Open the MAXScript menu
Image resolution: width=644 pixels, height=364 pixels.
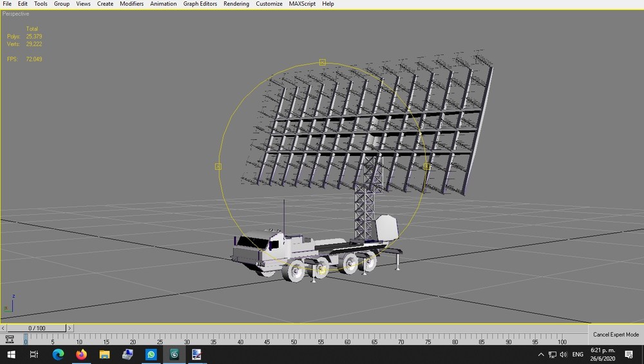coord(302,4)
